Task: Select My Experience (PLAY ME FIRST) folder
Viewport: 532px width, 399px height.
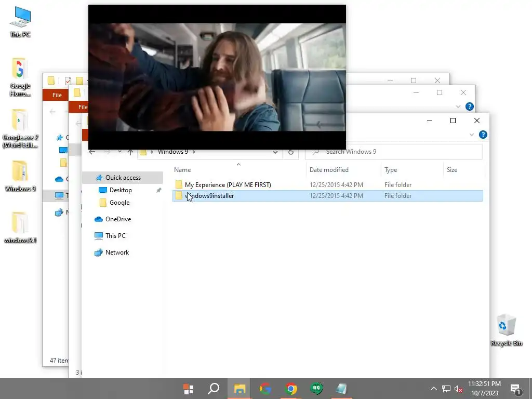Action: [x=327, y=184]
